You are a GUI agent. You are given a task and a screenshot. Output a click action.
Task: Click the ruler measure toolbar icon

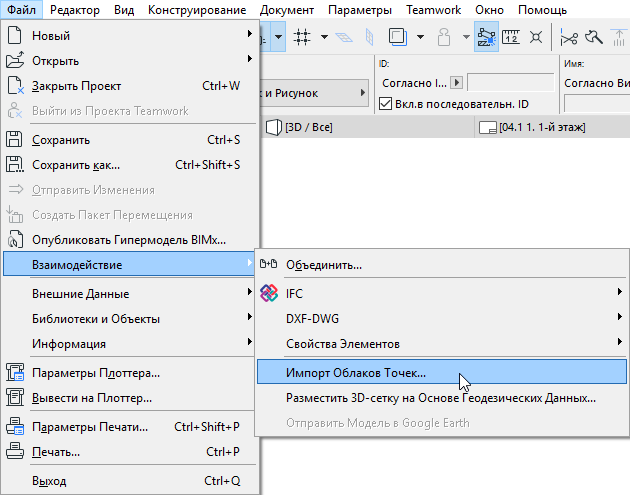511,37
